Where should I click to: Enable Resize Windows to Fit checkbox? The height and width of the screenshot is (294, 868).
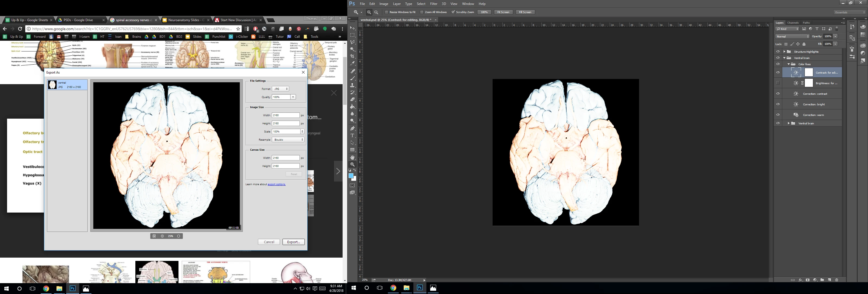tap(387, 12)
